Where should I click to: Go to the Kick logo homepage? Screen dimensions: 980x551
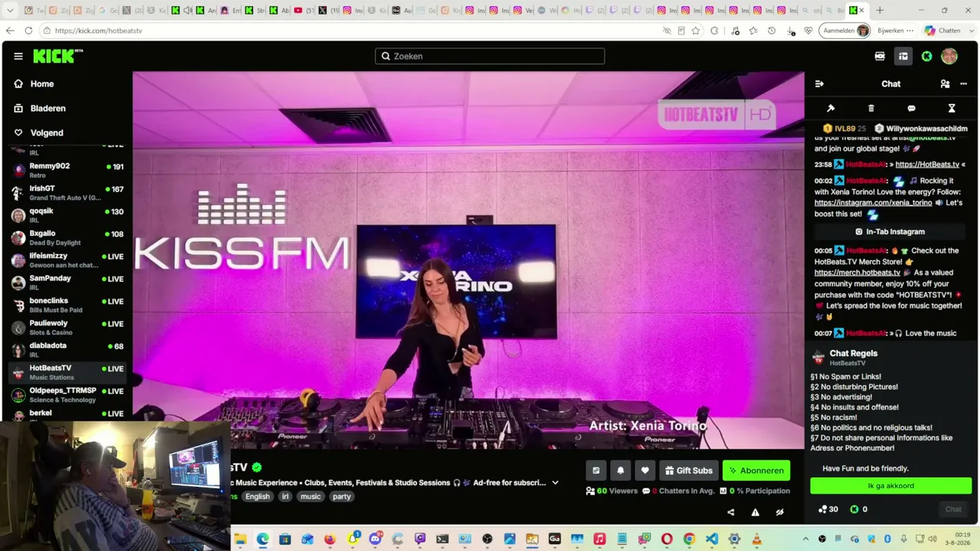point(57,56)
